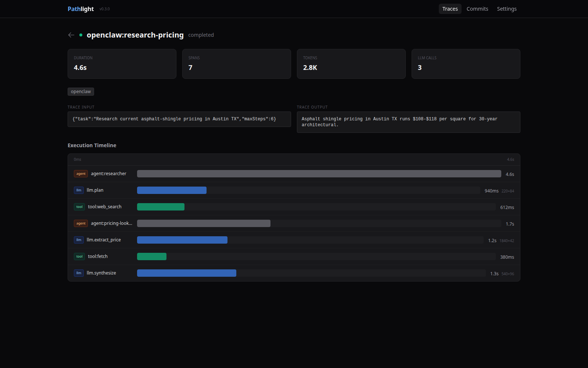Click the trace input JSON box
This screenshot has height=368, width=588.
[x=179, y=119]
